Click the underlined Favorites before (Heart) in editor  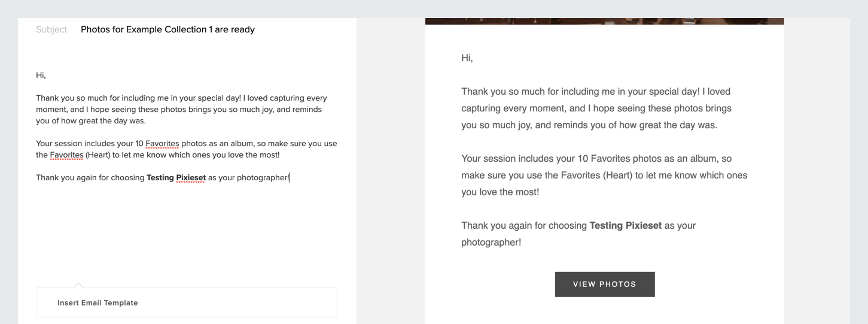66,155
